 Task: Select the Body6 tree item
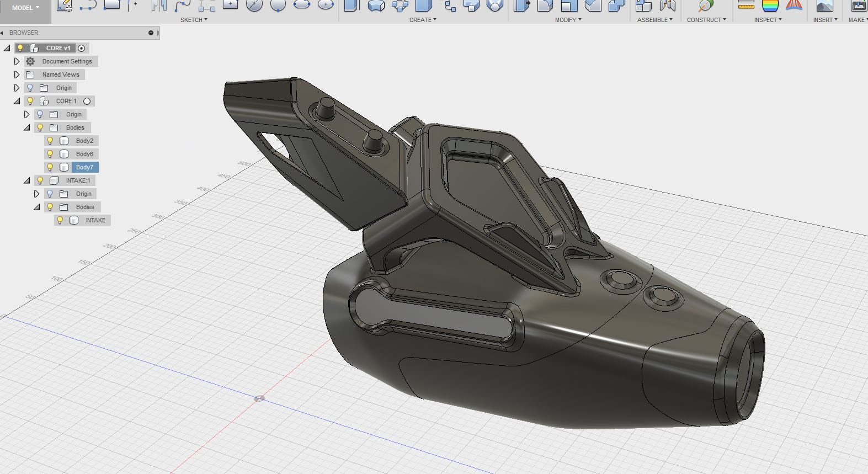point(84,154)
